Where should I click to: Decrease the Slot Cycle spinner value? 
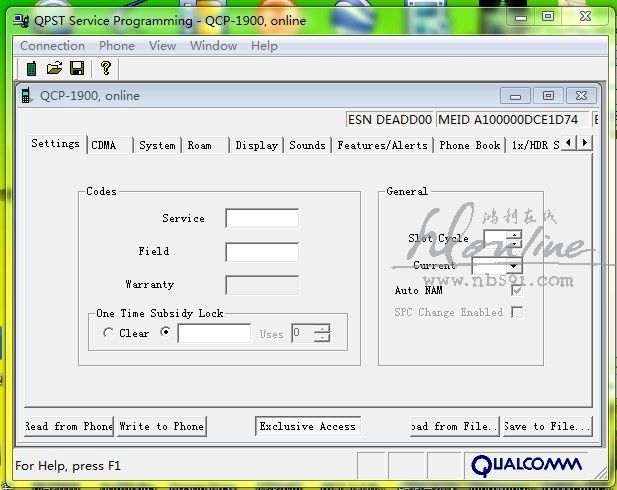[x=514, y=244]
